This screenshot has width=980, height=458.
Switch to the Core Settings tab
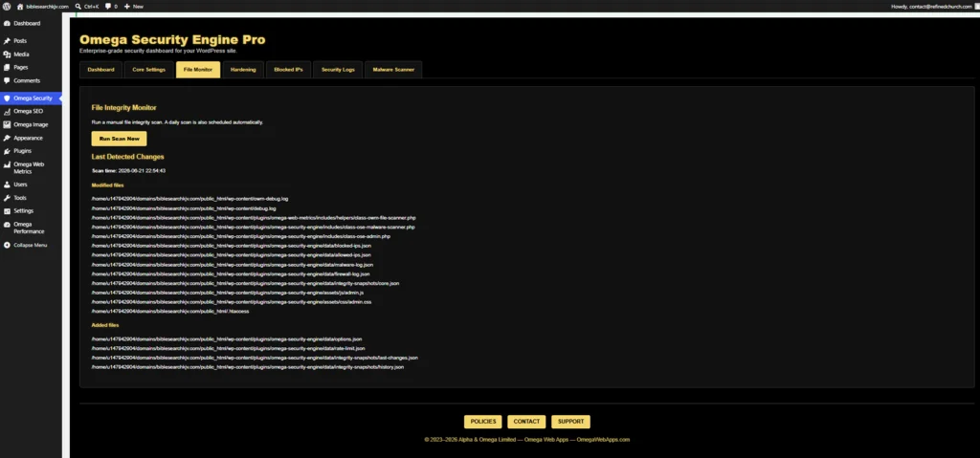pyautogui.click(x=148, y=70)
